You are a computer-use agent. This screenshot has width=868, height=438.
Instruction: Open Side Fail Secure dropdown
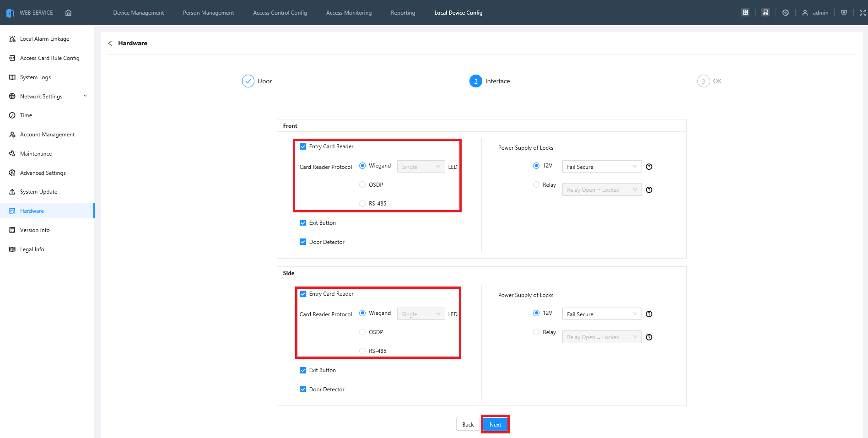[601, 314]
